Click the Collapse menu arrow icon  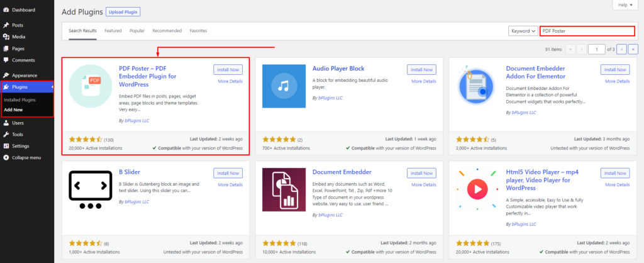point(6,157)
